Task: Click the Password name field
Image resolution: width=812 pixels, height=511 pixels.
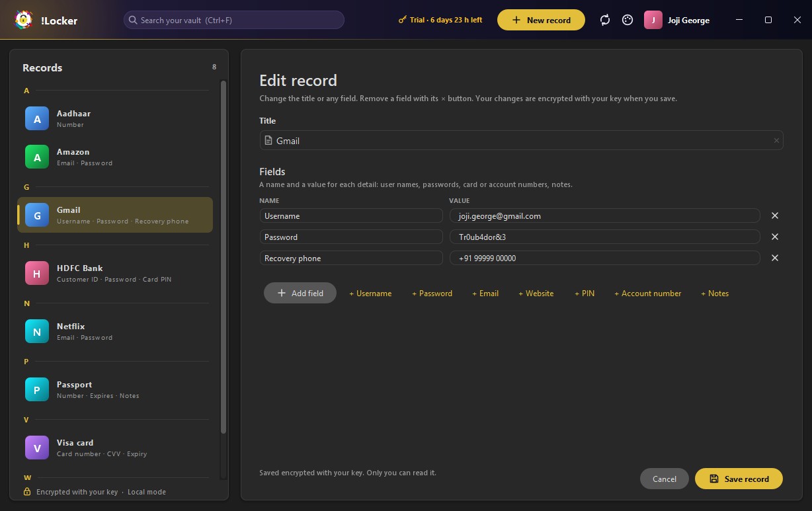Action: click(x=351, y=237)
